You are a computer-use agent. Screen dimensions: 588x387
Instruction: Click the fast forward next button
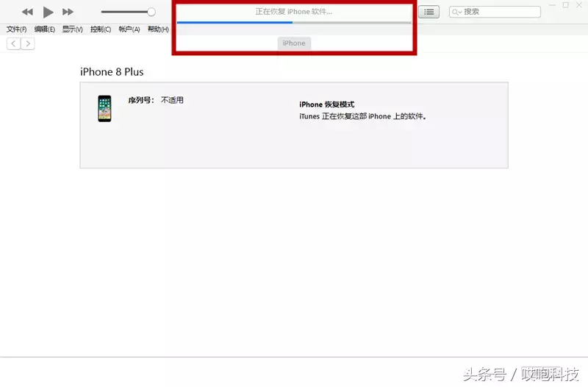tap(68, 12)
